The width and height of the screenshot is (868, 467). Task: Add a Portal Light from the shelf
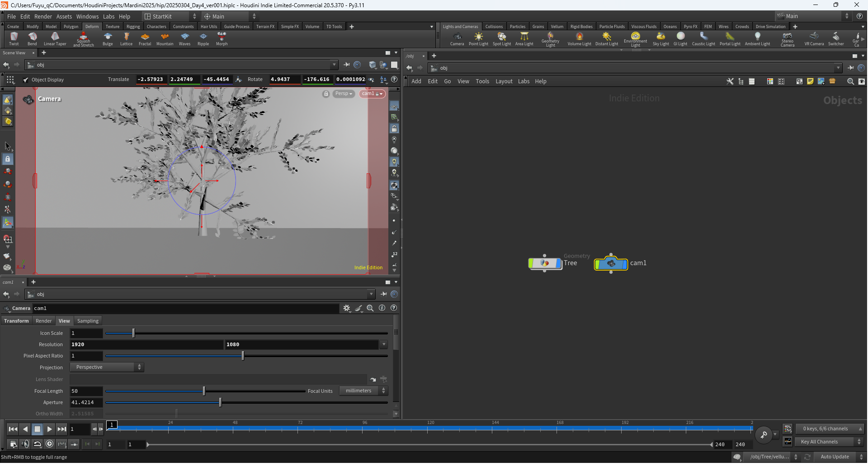click(x=730, y=39)
